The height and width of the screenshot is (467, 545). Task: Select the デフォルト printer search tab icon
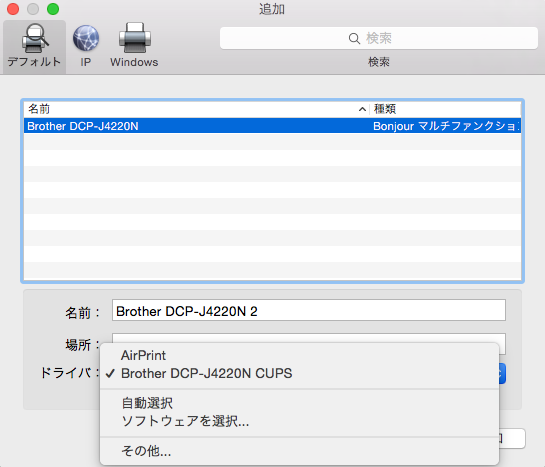click(x=34, y=46)
